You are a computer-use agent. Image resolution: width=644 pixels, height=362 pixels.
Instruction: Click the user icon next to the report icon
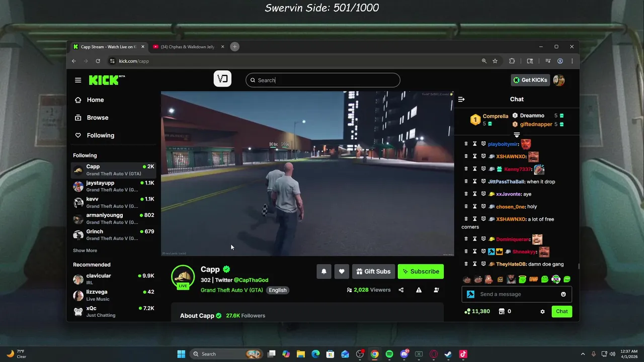[x=436, y=290]
